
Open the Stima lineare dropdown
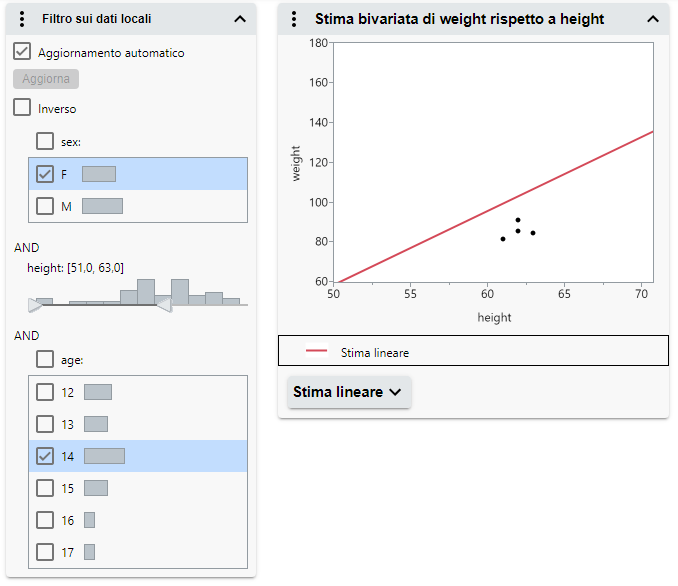pos(348,392)
